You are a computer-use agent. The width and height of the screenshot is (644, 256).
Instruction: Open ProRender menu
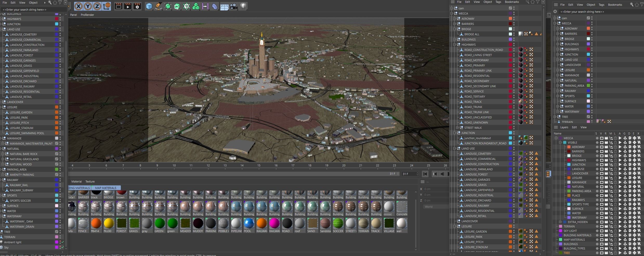point(87,15)
